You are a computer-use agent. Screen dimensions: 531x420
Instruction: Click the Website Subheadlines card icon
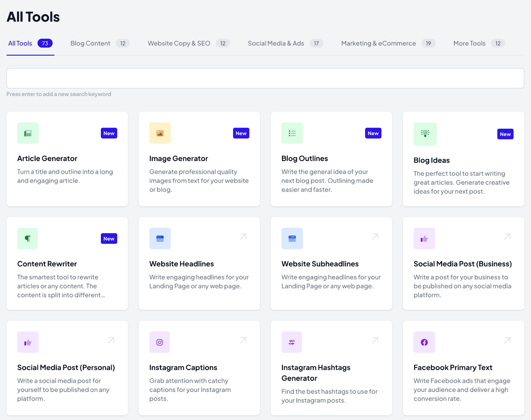tap(292, 238)
